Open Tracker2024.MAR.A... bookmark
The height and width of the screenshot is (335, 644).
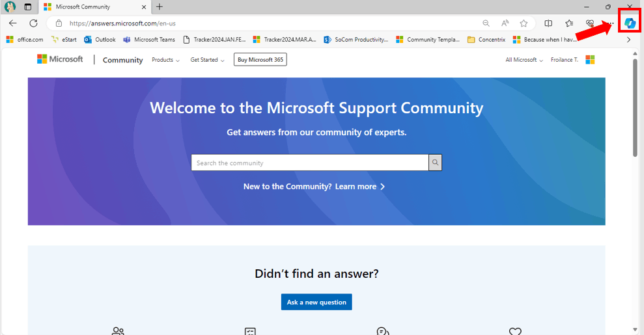(x=285, y=40)
